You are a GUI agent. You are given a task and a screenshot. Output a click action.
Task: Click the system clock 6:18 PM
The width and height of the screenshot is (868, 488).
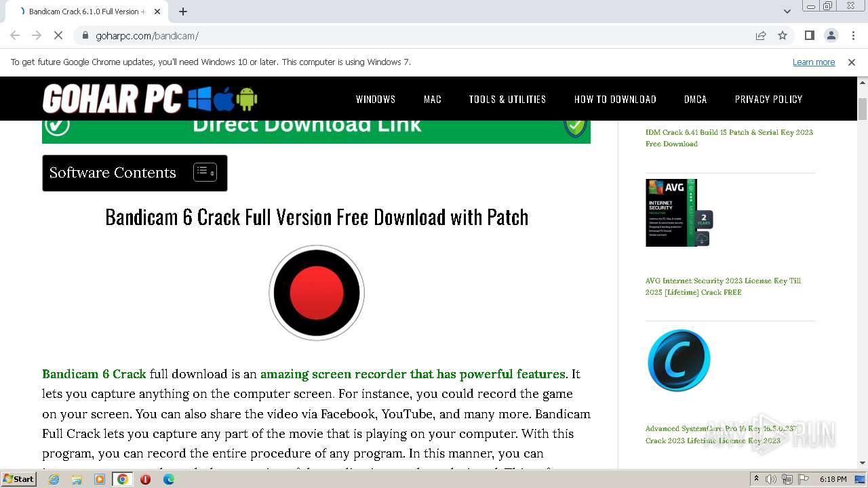(x=833, y=479)
